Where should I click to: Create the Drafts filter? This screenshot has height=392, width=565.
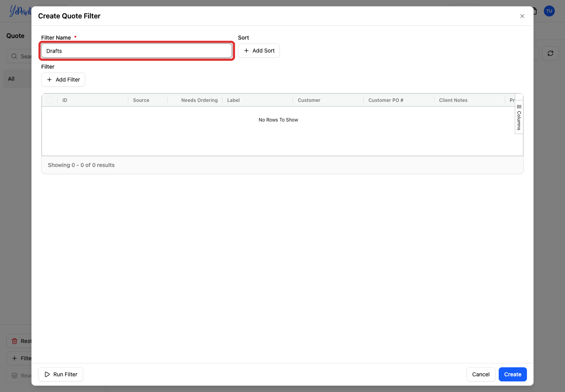pos(513,374)
